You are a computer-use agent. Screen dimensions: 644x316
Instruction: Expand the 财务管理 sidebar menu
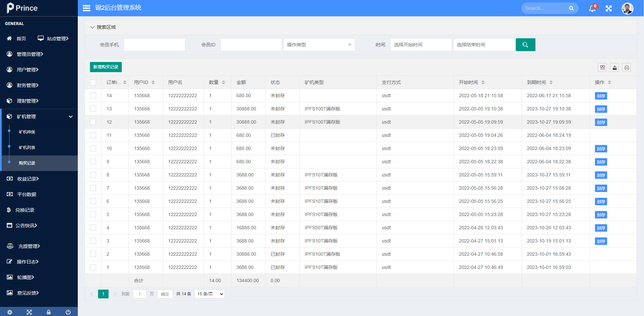[x=27, y=85]
